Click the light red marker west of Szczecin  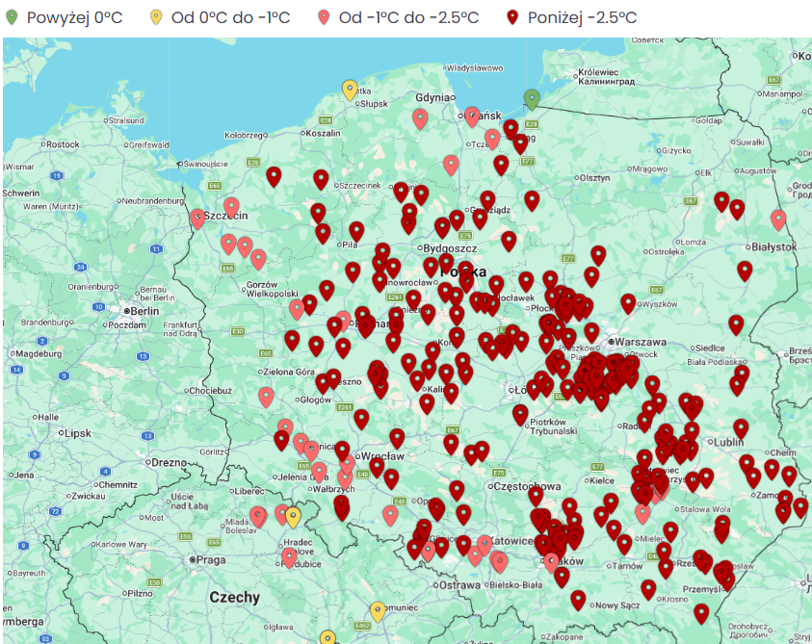click(197, 218)
